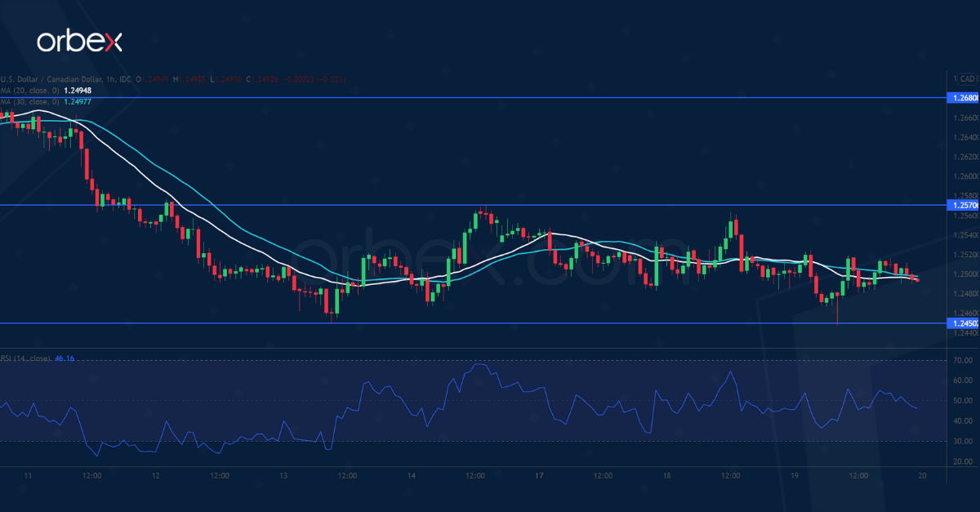Click the date label 20 on time axis
This screenshot has height=512, width=980.
click(923, 475)
